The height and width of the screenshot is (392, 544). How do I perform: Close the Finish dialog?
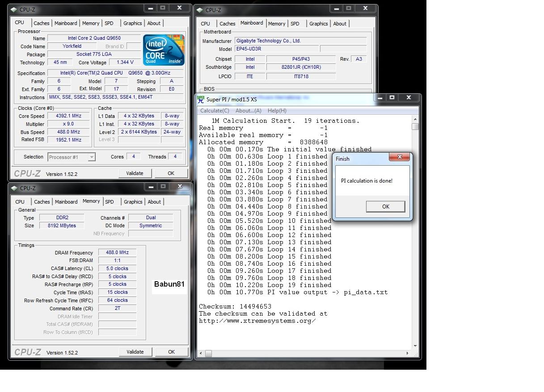point(400,157)
